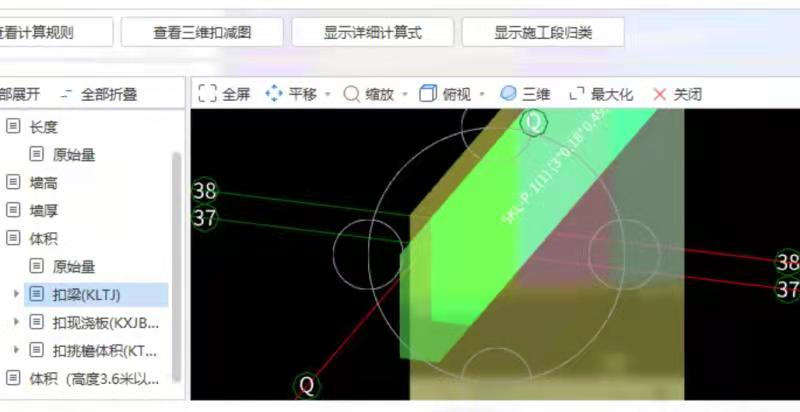800x412 pixels.
Task: Click the left axis label 37
Action: (x=205, y=218)
